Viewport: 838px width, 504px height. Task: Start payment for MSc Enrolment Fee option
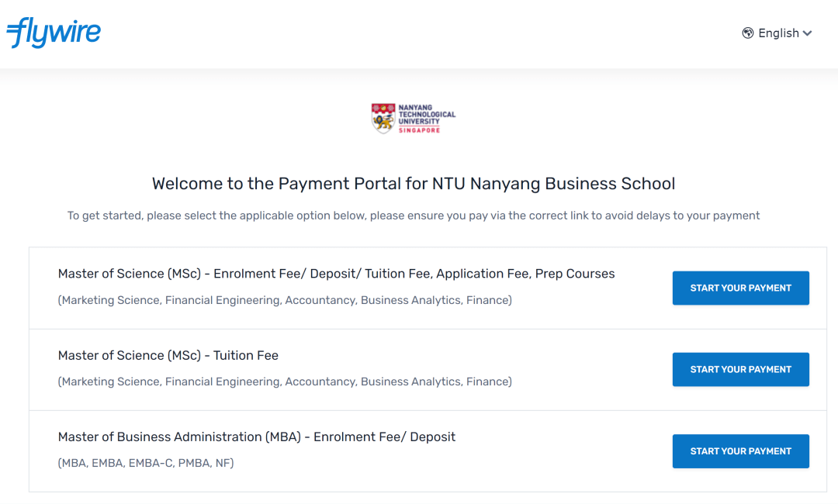740,288
